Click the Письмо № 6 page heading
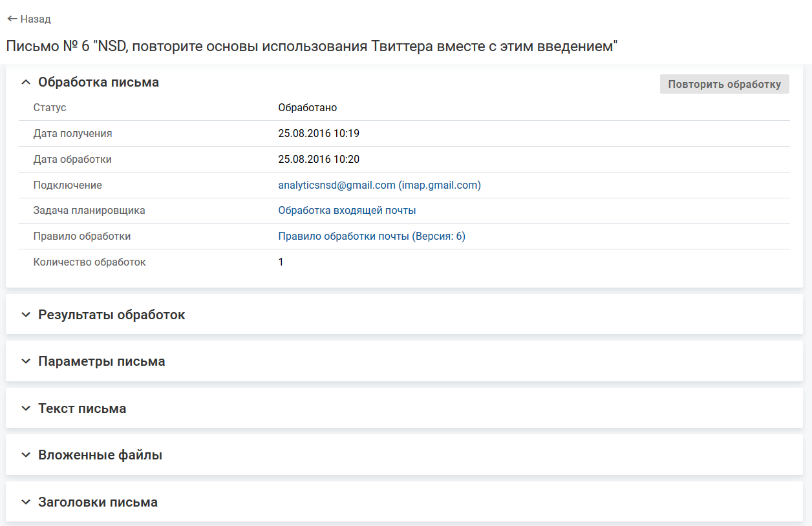 pos(312,47)
